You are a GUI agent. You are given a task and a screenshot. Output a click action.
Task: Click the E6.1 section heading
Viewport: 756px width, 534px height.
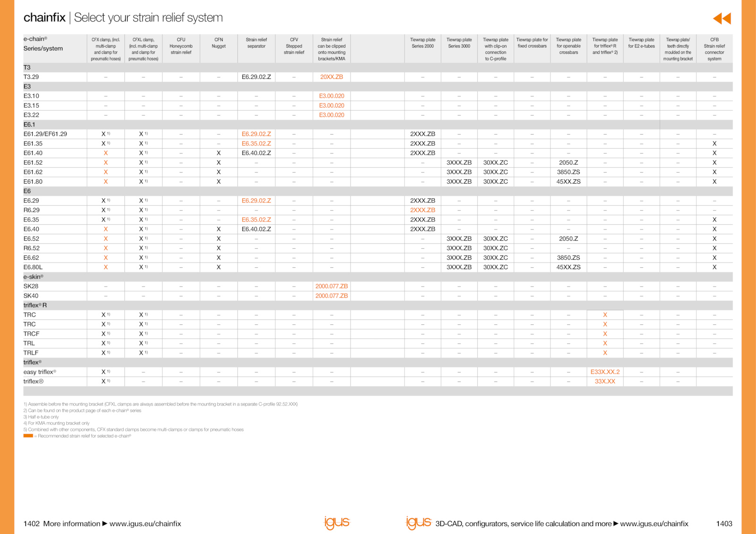coord(29,125)
